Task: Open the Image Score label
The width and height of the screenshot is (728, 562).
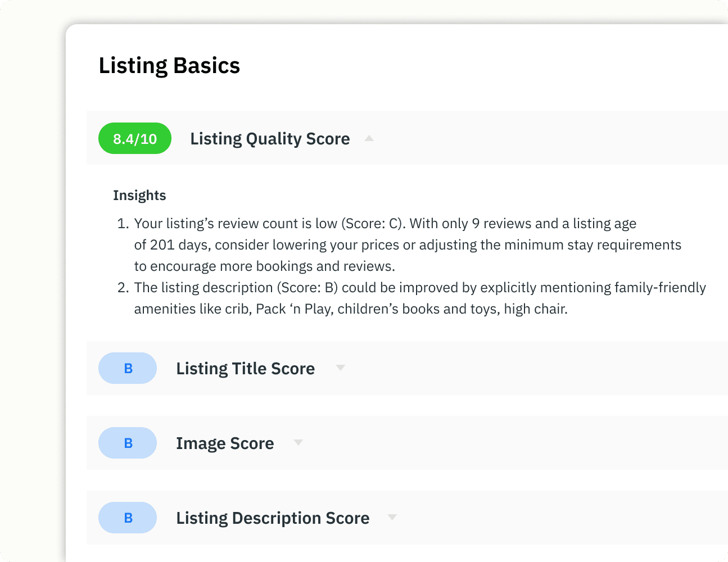Action: [225, 443]
